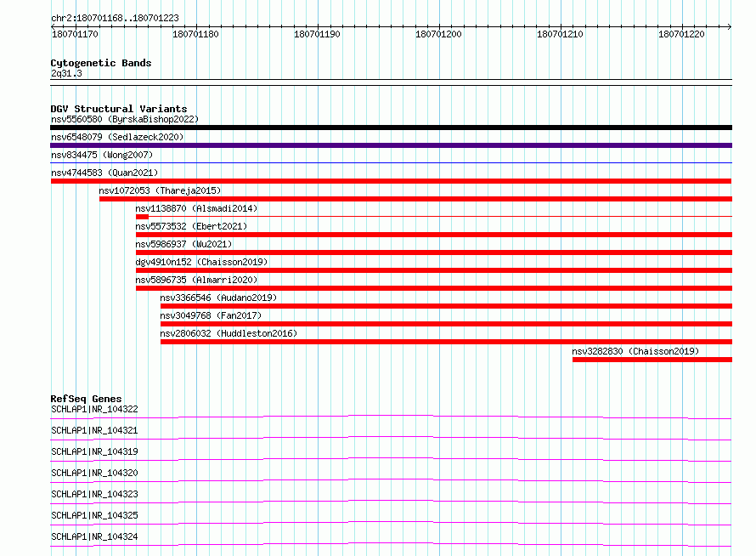
Task: Open nsv3049768 (Fan2017) variant label
Action: click(211, 315)
